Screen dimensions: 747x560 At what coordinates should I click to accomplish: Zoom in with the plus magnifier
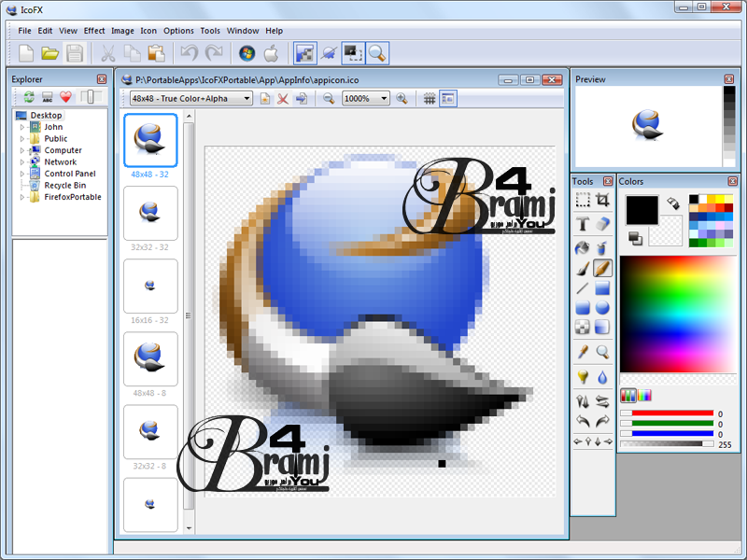[402, 99]
